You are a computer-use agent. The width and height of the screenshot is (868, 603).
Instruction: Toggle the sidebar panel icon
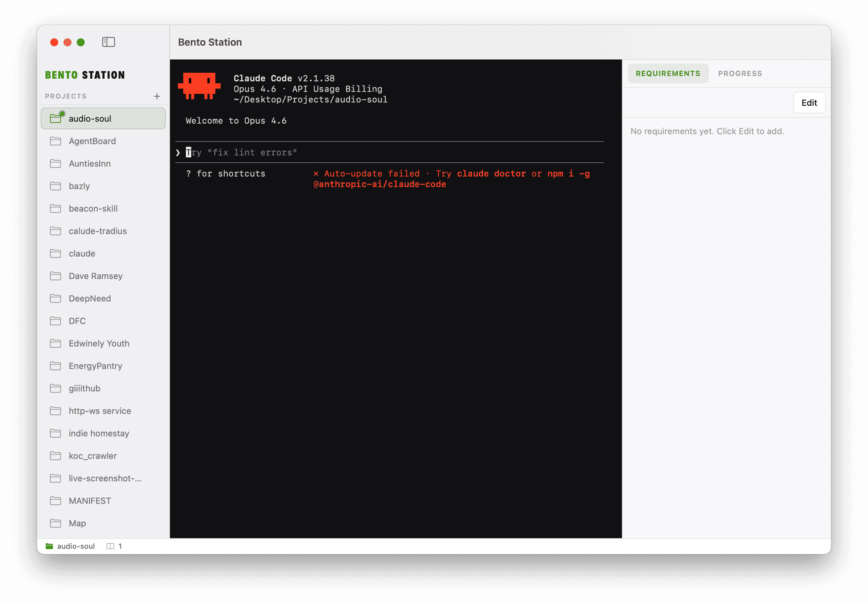(x=108, y=42)
